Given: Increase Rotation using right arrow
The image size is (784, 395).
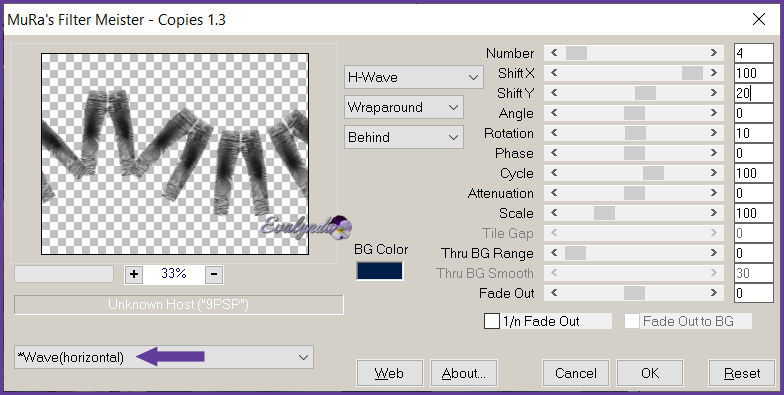Looking at the screenshot, I should click(714, 133).
